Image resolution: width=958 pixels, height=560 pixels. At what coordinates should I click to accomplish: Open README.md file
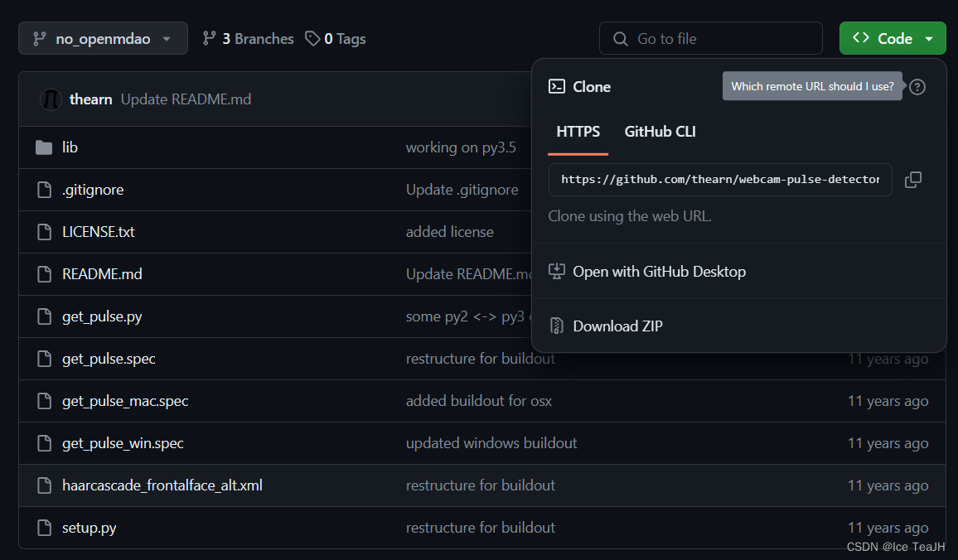(x=102, y=273)
